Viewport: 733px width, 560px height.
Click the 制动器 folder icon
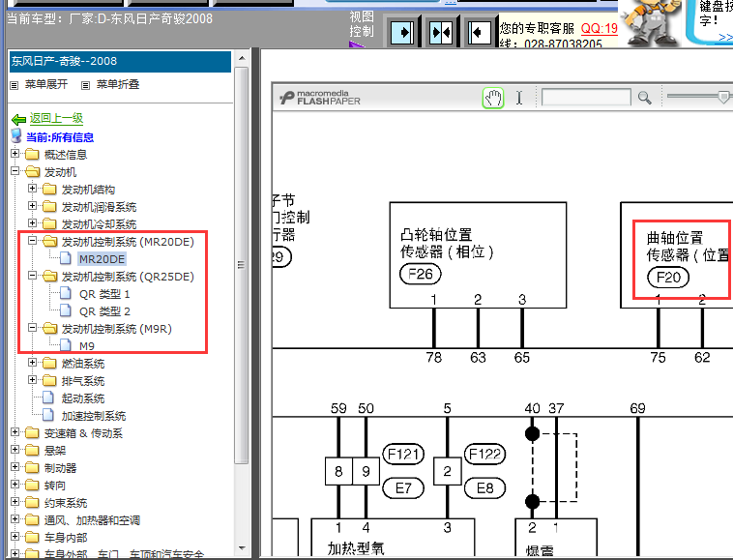[x=32, y=467]
